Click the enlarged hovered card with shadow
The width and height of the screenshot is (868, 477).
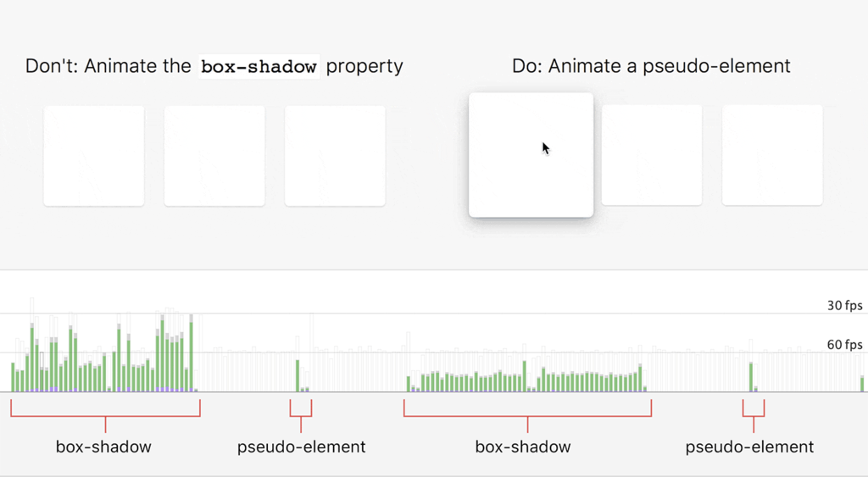[531, 155]
